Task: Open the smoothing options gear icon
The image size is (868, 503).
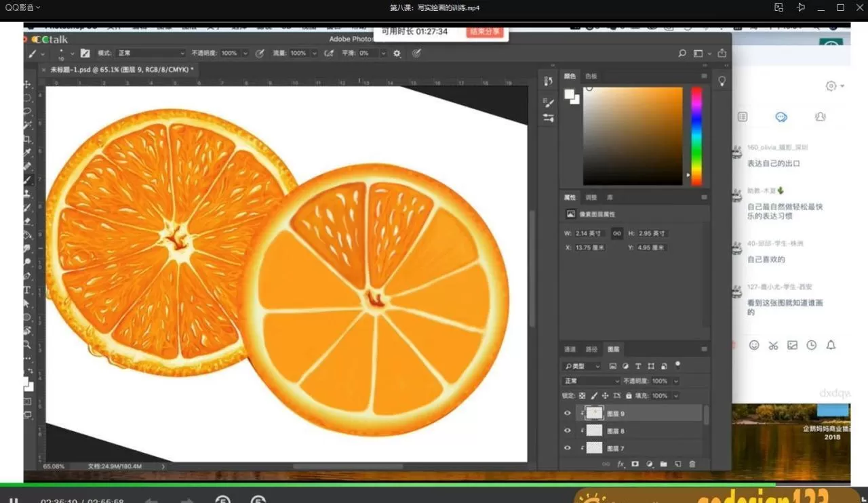Action: coord(397,53)
